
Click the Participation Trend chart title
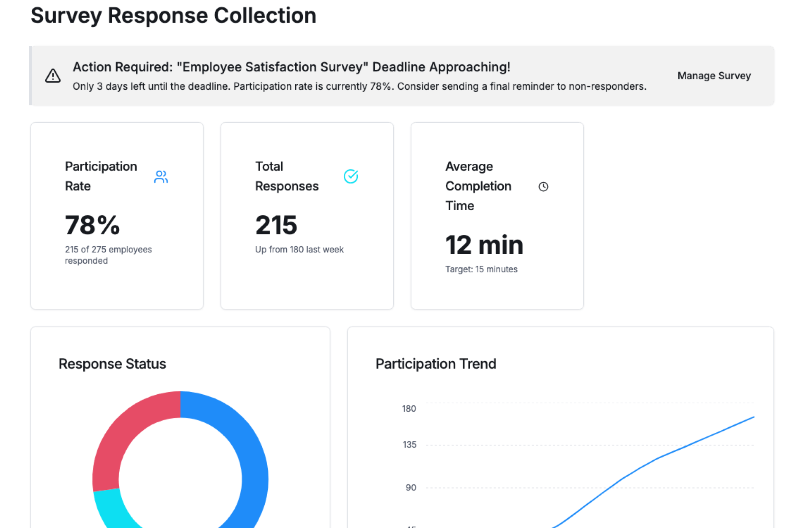point(436,364)
